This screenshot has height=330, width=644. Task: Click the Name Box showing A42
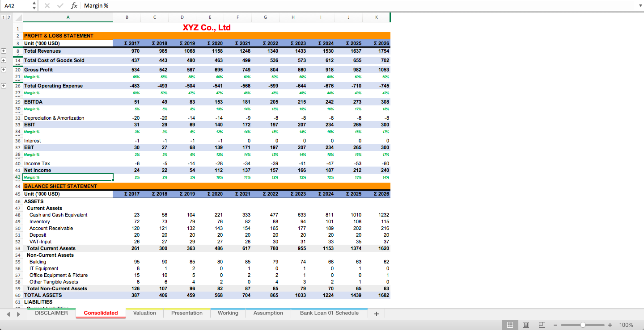click(16, 5)
